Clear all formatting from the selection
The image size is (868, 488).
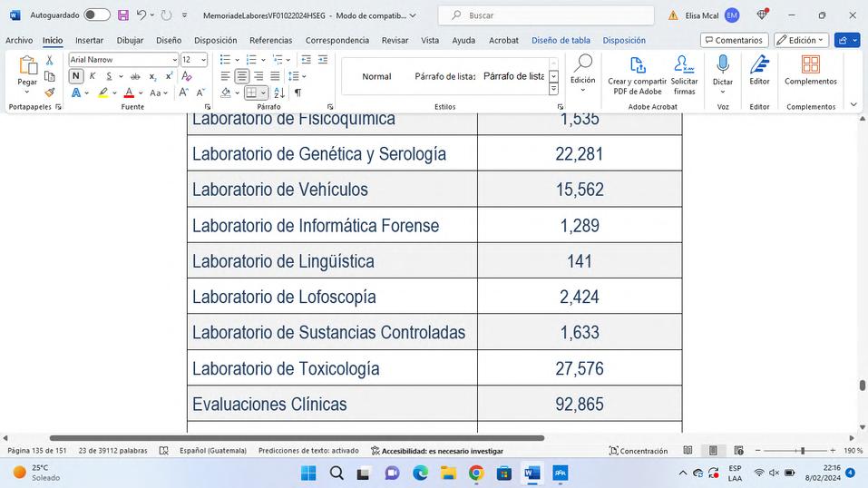(x=187, y=76)
